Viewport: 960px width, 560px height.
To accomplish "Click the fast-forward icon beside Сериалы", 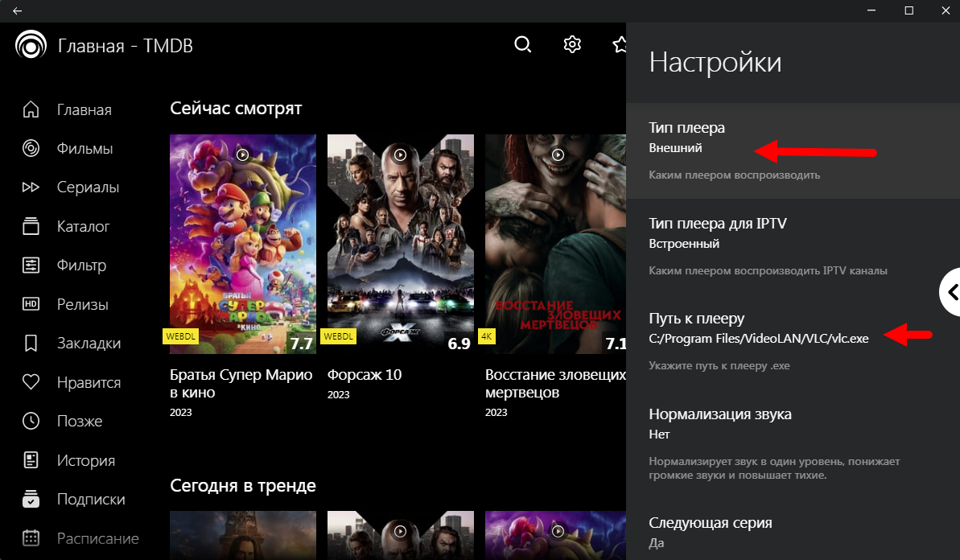I will [31, 187].
